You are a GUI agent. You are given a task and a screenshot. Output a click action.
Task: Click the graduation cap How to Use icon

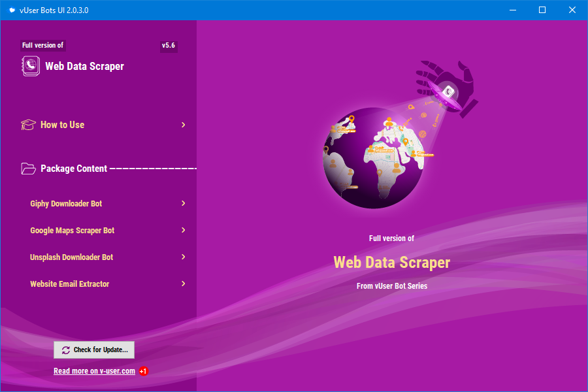pos(28,125)
